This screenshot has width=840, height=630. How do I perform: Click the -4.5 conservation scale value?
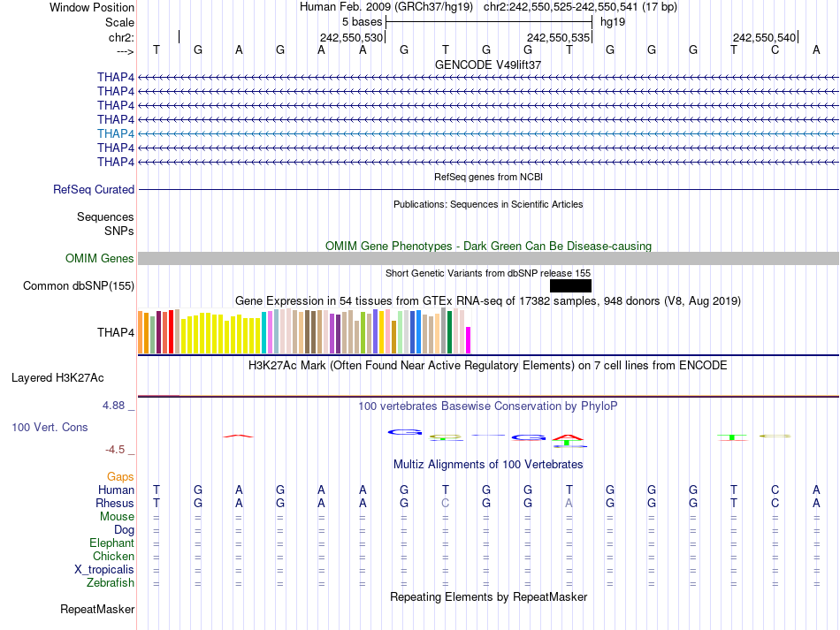click(115, 450)
